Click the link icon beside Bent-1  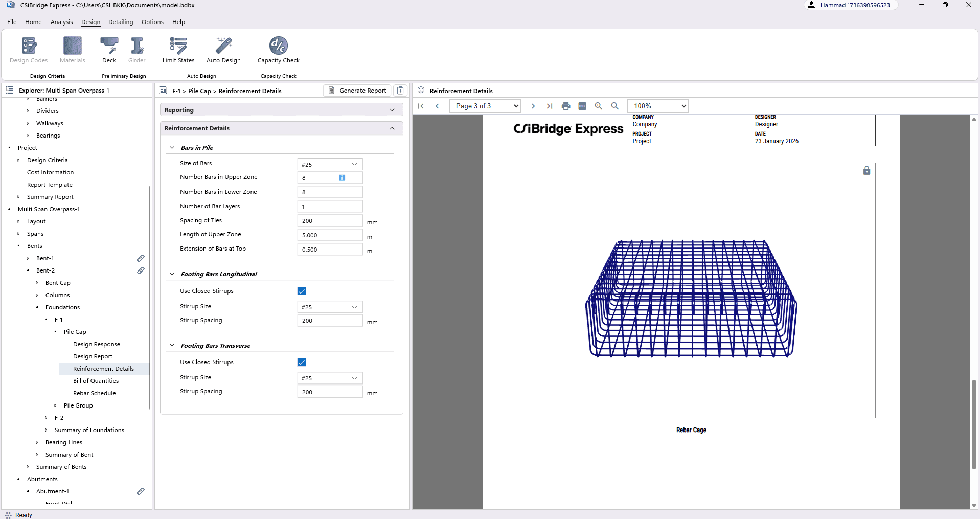point(141,258)
